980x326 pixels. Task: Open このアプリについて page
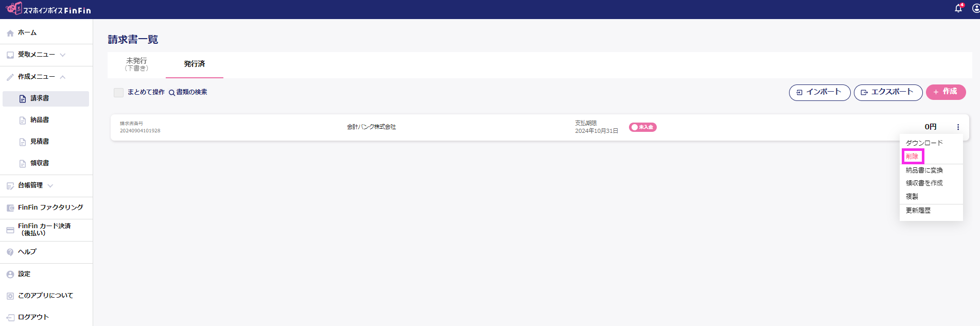[x=46, y=296]
